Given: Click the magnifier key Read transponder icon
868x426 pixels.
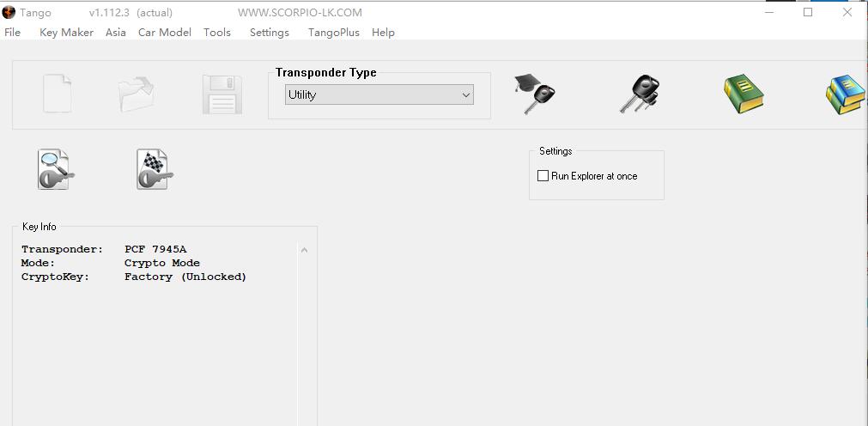Looking at the screenshot, I should [56, 169].
